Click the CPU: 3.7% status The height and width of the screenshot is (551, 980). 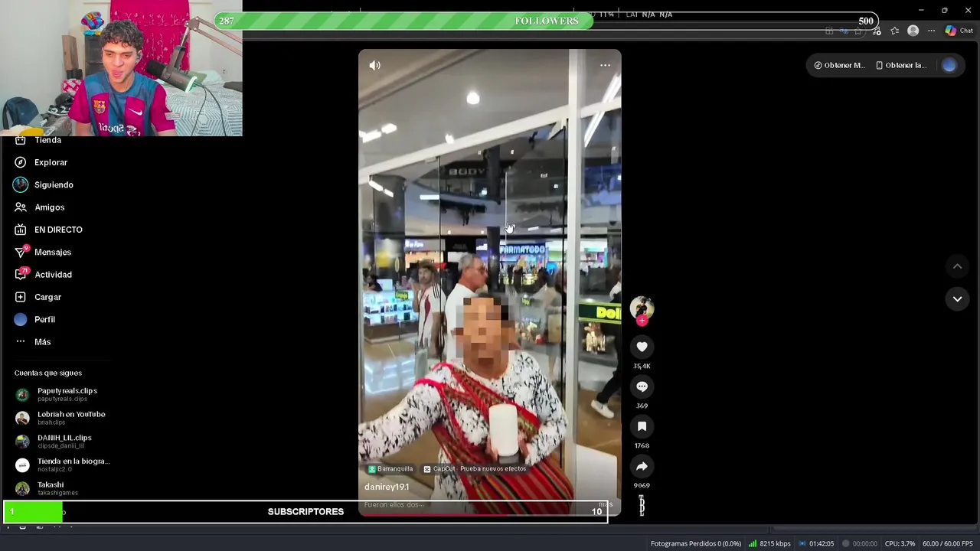900,544
